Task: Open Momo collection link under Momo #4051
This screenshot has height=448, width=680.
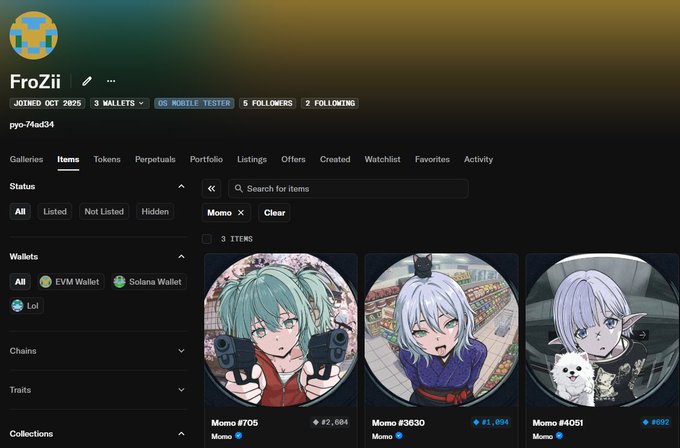Action: [x=543, y=436]
